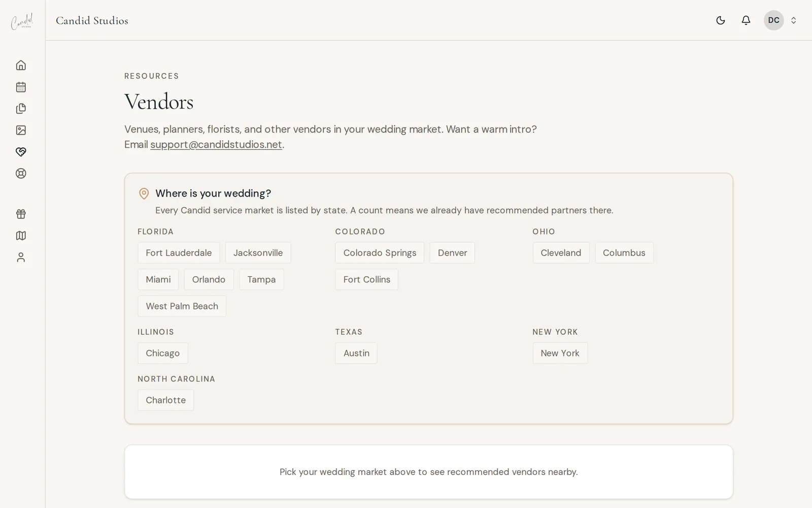Click the 'NORTH CAROLINA' state heading
The image size is (812, 508).
(x=177, y=379)
